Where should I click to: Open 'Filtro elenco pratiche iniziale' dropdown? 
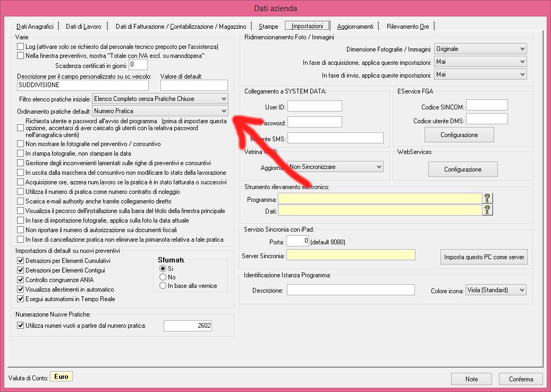[x=160, y=99]
